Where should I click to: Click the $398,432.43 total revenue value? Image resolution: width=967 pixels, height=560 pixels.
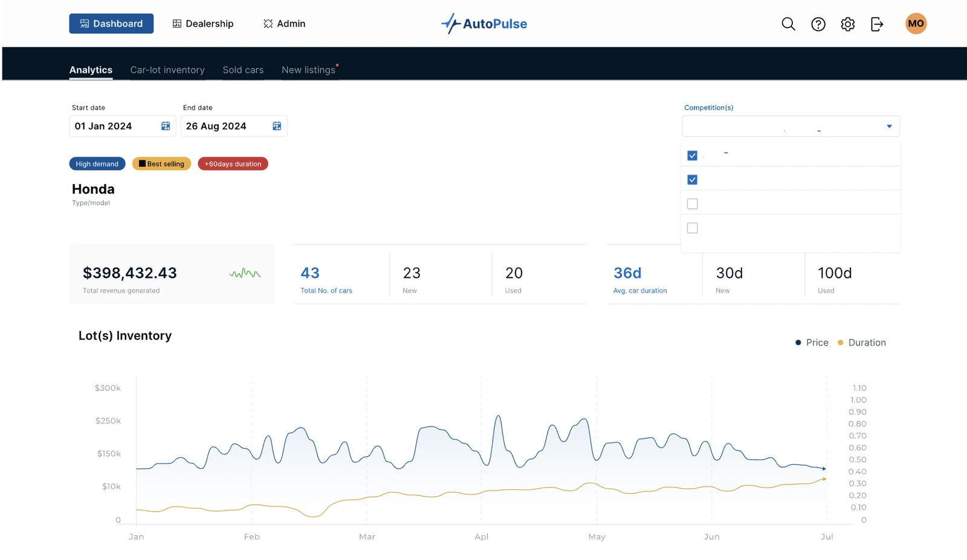[130, 273]
